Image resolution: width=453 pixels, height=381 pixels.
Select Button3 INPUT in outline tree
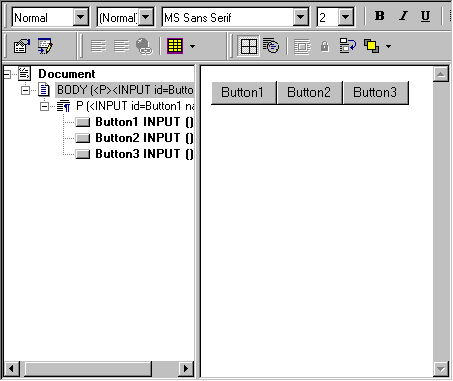(144, 154)
